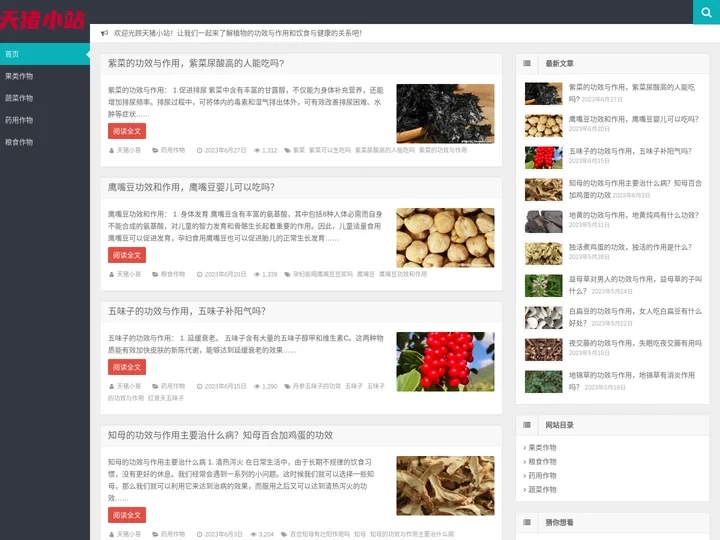This screenshot has height=540, width=720.
Task: Click folder icon under 鹰嘴豆 article
Action: (x=155, y=274)
